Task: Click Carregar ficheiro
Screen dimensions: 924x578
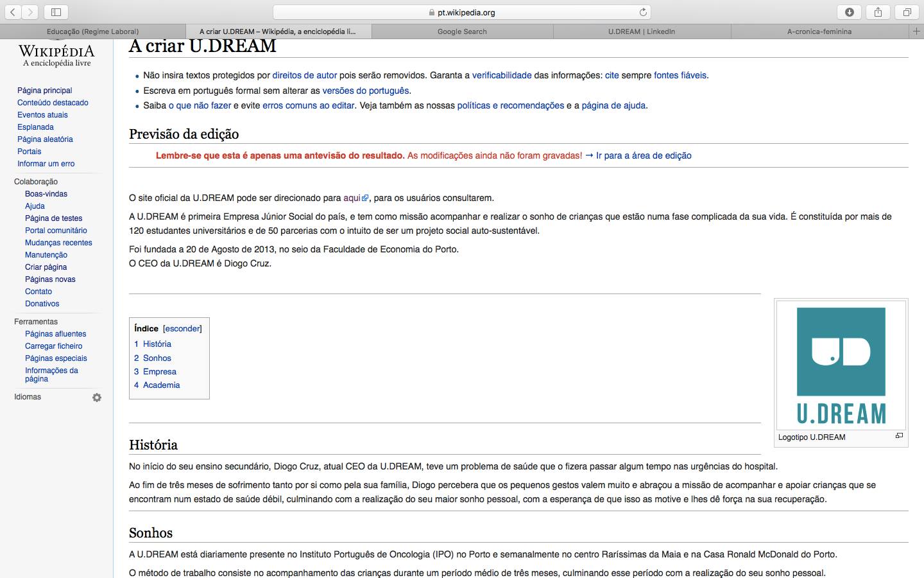Action: point(54,346)
